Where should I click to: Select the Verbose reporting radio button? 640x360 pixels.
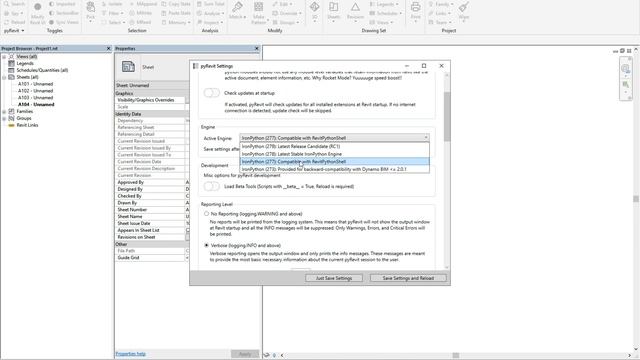coord(207,245)
